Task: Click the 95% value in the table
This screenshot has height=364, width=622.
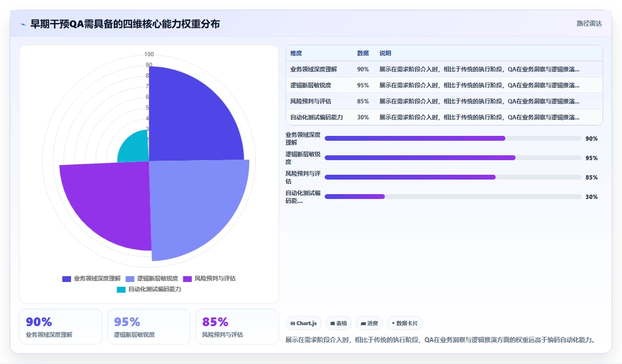Action: pyautogui.click(x=363, y=85)
